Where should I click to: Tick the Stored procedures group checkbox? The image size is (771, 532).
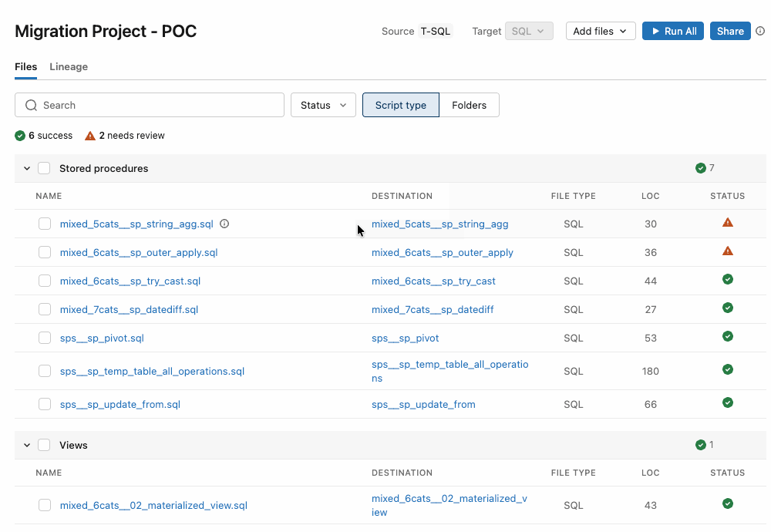[x=44, y=168]
